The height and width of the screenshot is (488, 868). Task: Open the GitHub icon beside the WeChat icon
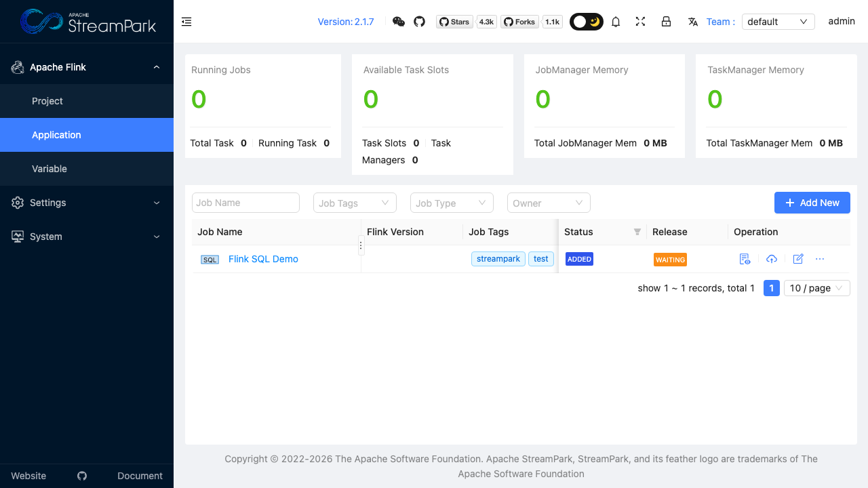point(419,22)
